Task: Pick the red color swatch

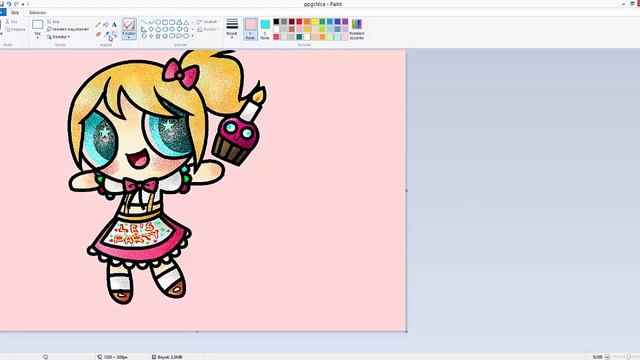Action: click(x=299, y=22)
